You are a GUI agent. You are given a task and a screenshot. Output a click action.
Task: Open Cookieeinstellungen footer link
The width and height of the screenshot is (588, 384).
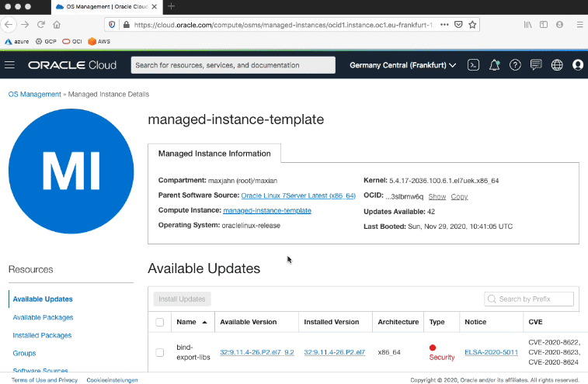tap(112, 380)
